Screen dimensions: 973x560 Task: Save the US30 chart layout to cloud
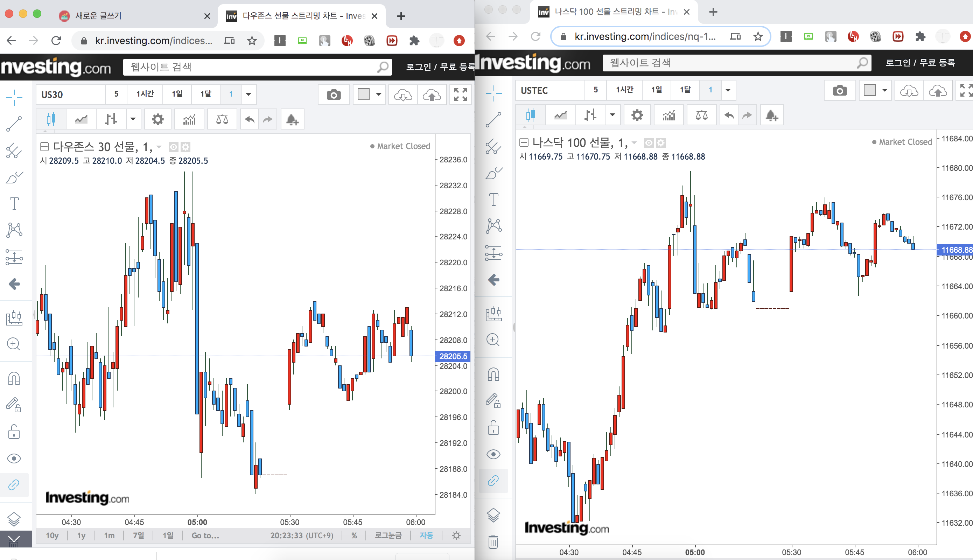[x=432, y=94]
